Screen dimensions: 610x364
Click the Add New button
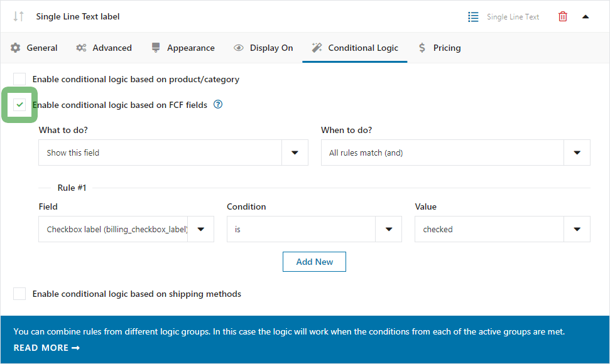tap(314, 262)
